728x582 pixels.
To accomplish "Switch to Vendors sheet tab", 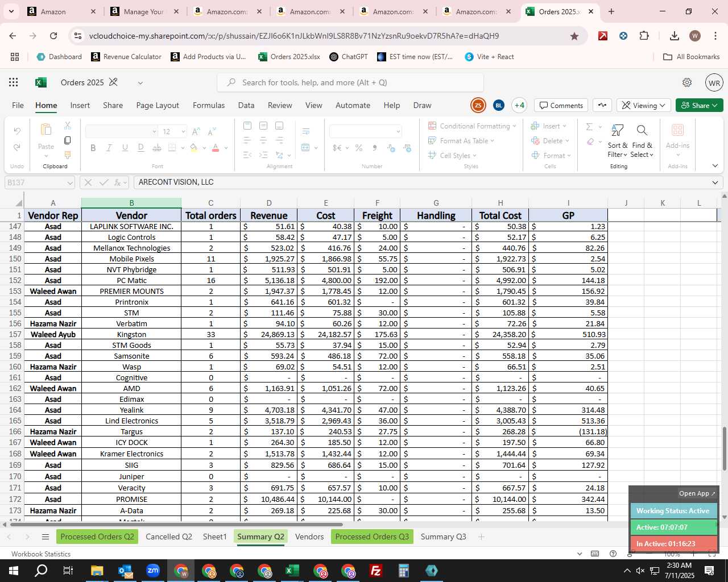I will 309,537.
